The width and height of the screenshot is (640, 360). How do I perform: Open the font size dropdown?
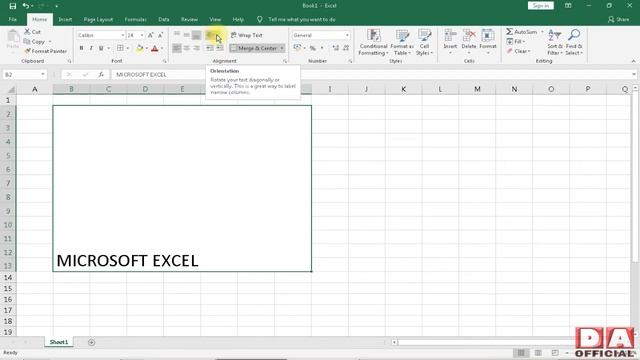[x=142, y=36]
